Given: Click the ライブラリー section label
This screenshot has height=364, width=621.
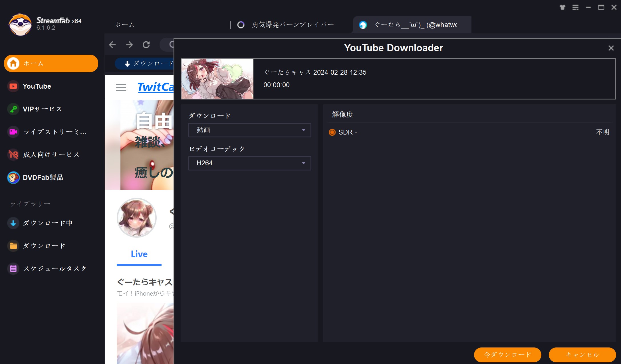Looking at the screenshot, I should (31, 204).
